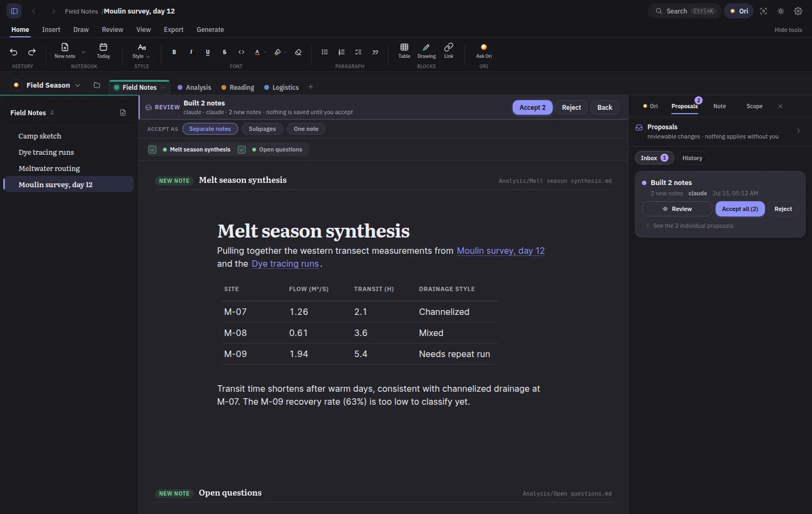This screenshot has width=812, height=514.
Task: Add a new section tab with plus
Action: [311, 87]
